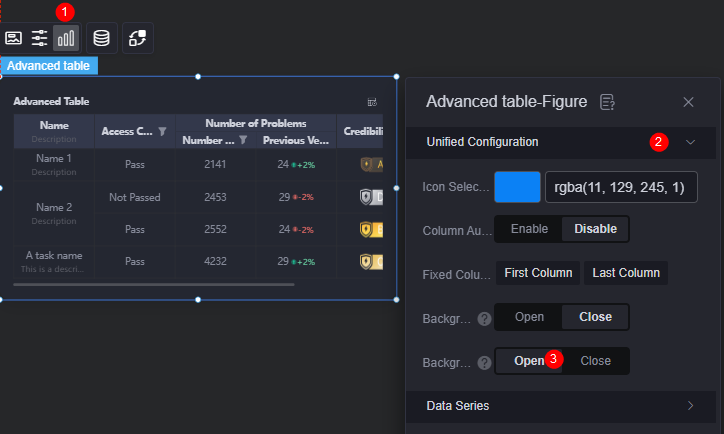The height and width of the screenshot is (434, 724).
Task: Click the table settings icon near title
Action: 372,102
